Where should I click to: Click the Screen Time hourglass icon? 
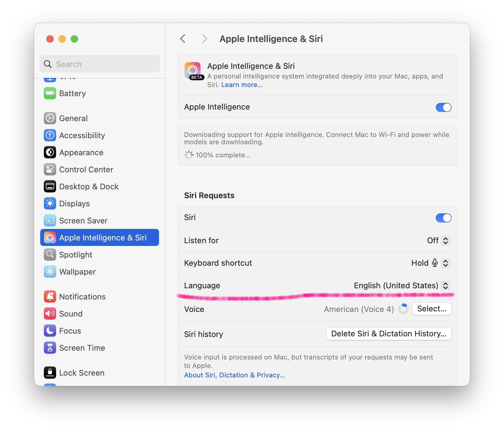(x=50, y=348)
